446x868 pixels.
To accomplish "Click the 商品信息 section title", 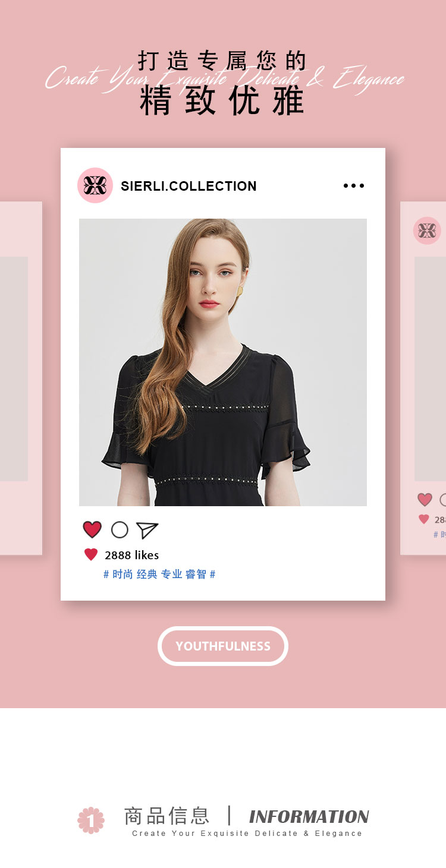I will pos(167,816).
